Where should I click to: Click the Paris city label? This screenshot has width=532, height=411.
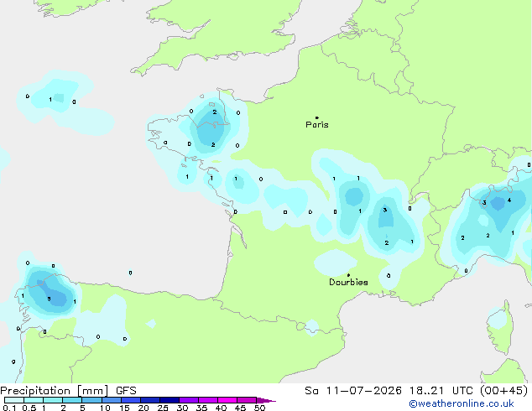click(x=317, y=125)
